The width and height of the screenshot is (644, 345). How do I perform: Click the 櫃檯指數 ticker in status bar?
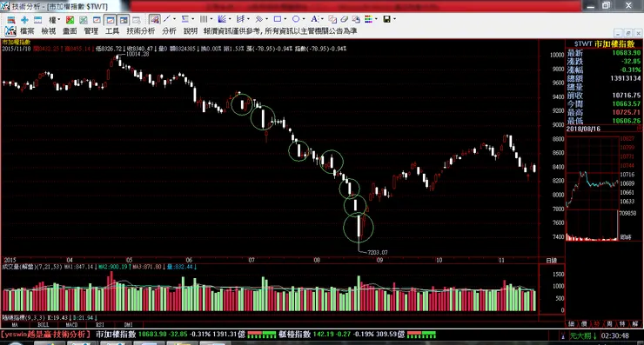pos(294,335)
